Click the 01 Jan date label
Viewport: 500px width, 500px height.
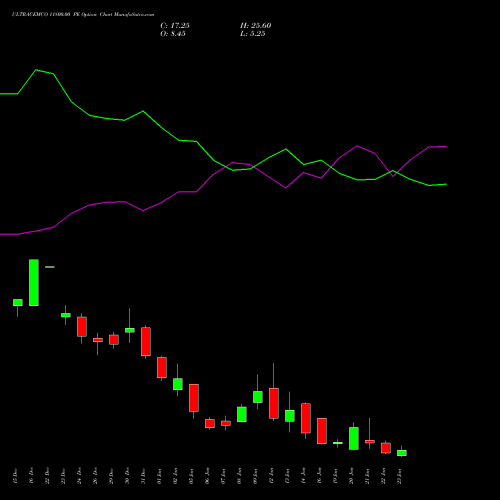[x=159, y=476]
